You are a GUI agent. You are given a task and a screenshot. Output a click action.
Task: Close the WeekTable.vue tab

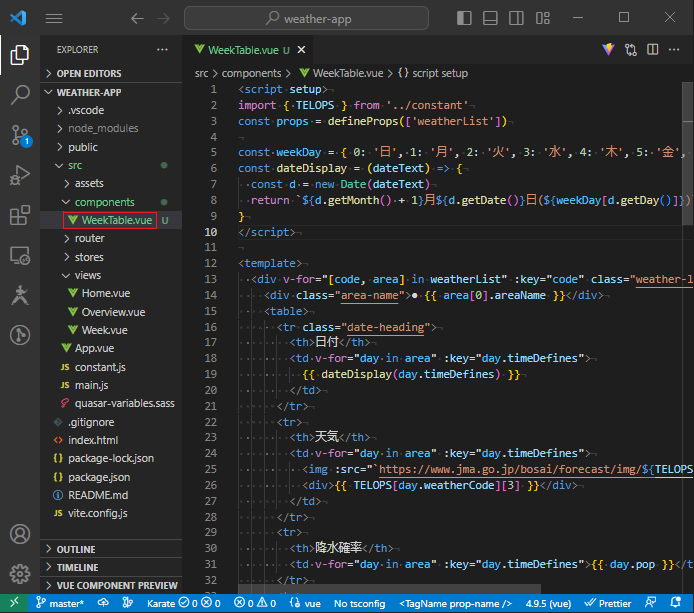(x=301, y=50)
